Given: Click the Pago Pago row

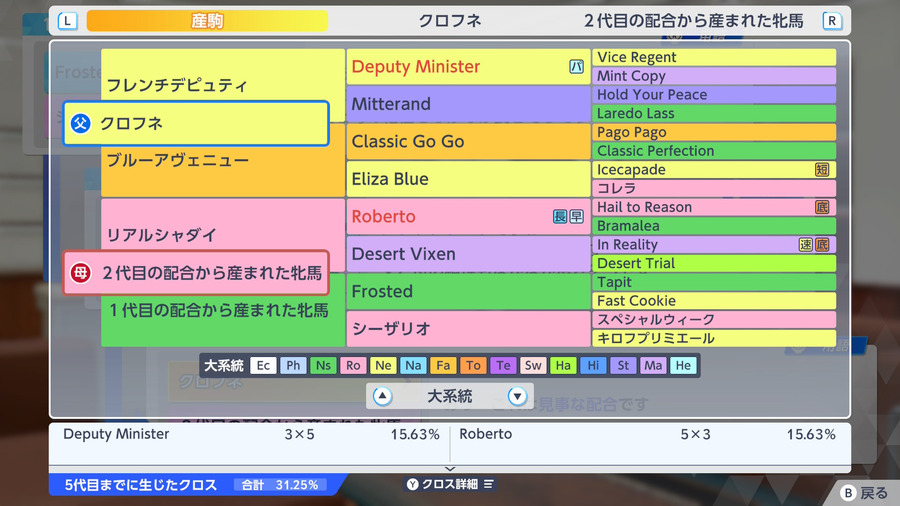Looking at the screenshot, I should pyautogui.click(x=714, y=132).
